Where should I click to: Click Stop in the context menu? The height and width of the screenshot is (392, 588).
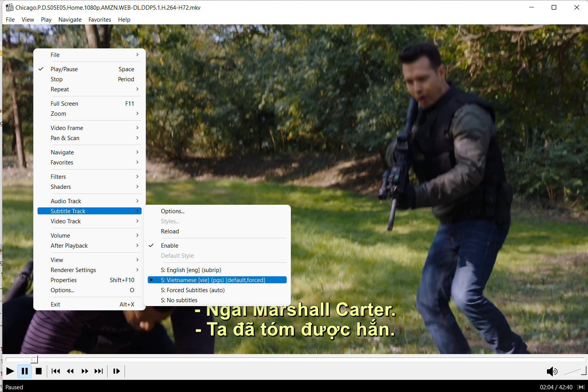pos(89,79)
